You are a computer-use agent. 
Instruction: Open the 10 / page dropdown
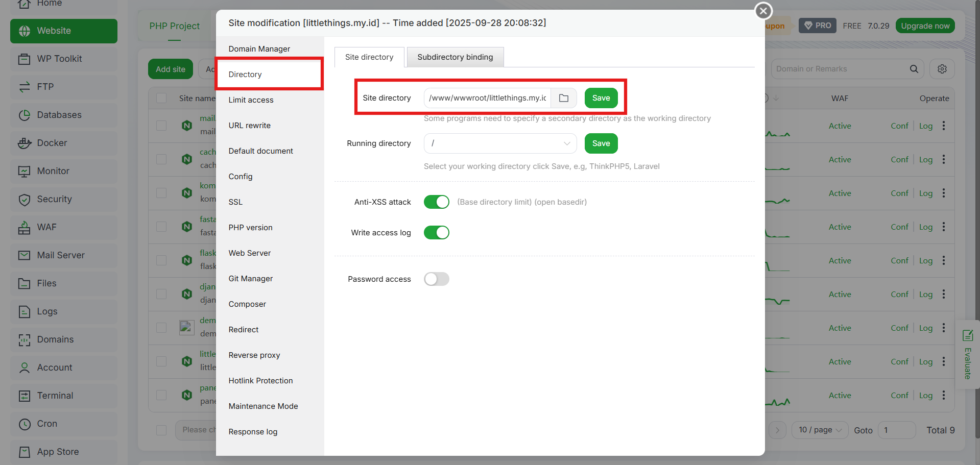click(820, 430)
